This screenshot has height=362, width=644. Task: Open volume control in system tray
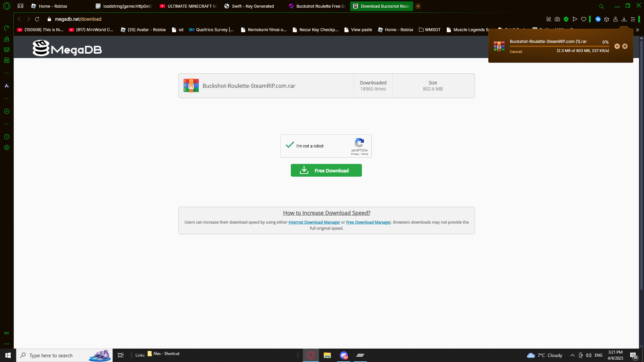(589, 355)
